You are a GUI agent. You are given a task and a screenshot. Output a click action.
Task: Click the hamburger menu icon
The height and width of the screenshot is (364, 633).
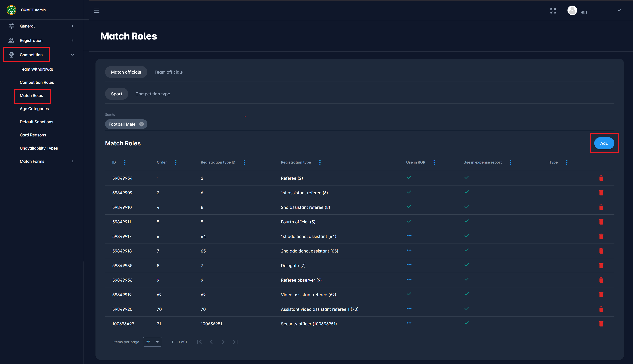(x=97, y=11)
